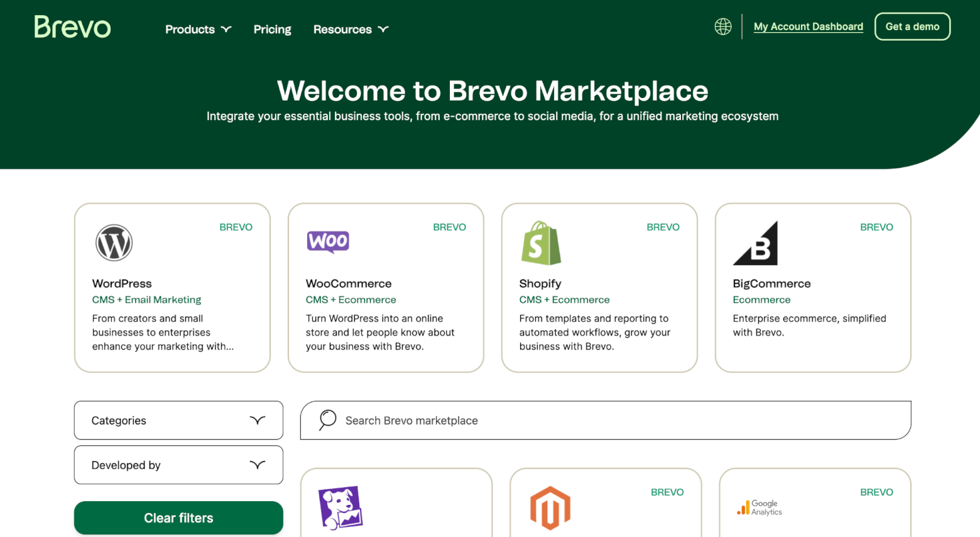980x537 pixels.
Task: Expand the Developed by dropdown
Action: [178, 465]
